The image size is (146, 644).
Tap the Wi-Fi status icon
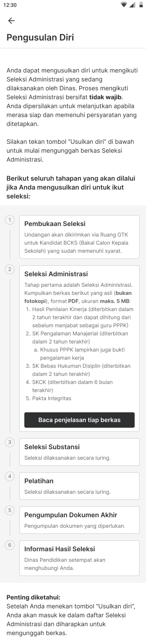pos(124,5)
